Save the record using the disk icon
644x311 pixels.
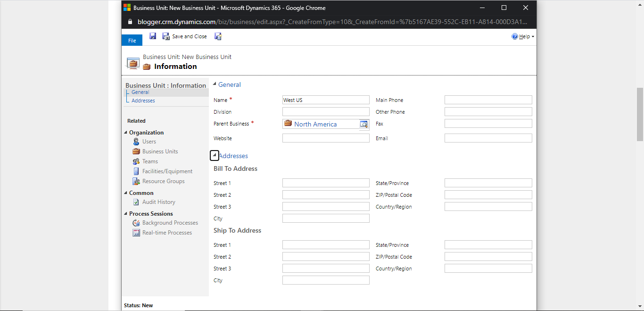click(x=152, y=36)
